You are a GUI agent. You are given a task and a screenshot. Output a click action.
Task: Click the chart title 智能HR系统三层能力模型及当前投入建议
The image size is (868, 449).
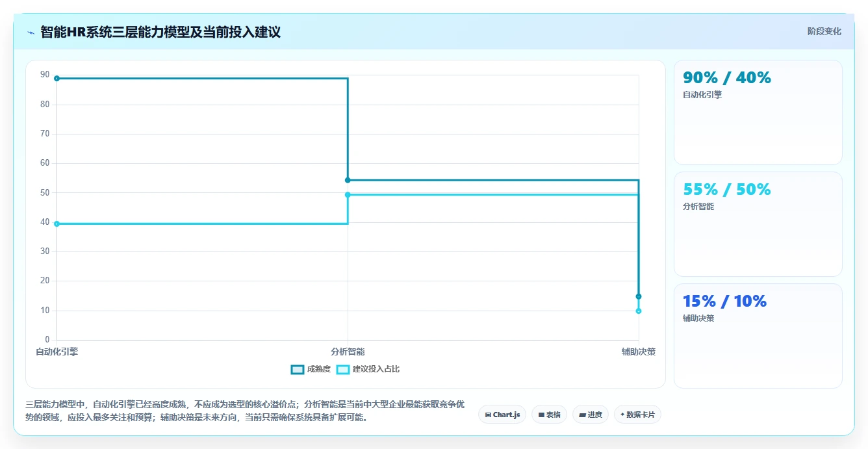(x=160, y=32)
